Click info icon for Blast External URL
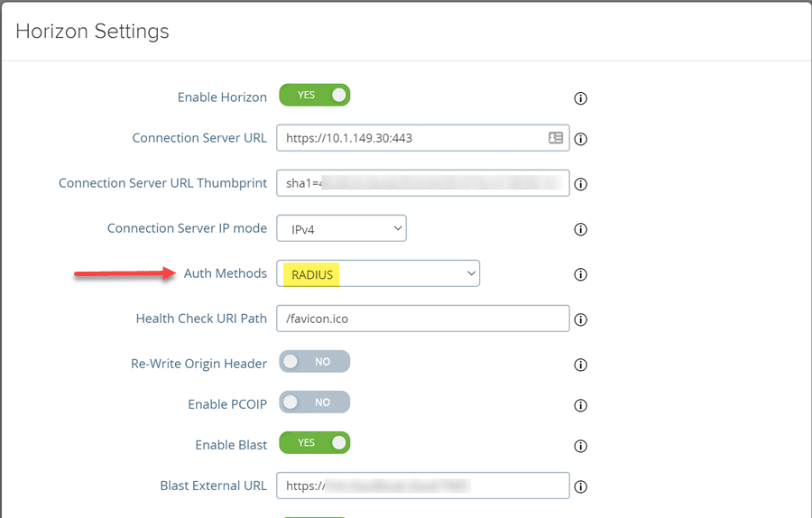This screenshot has width=812, height=518. coord(581,486)
